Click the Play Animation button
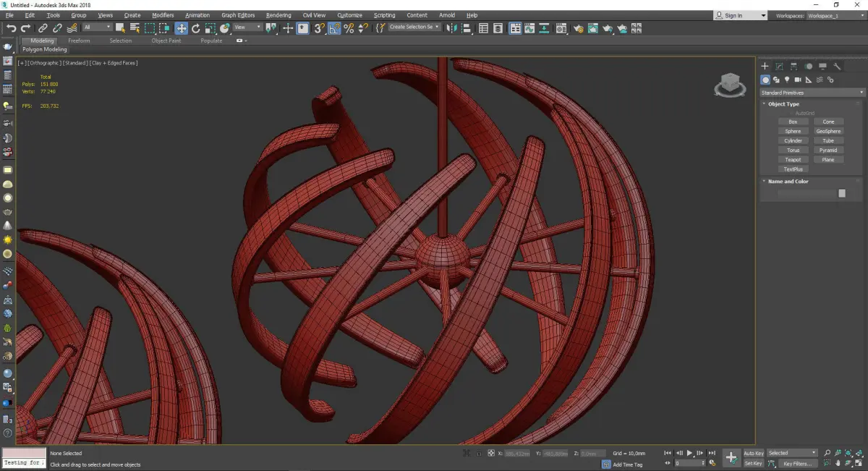868x471 pixels. [689, 453]
